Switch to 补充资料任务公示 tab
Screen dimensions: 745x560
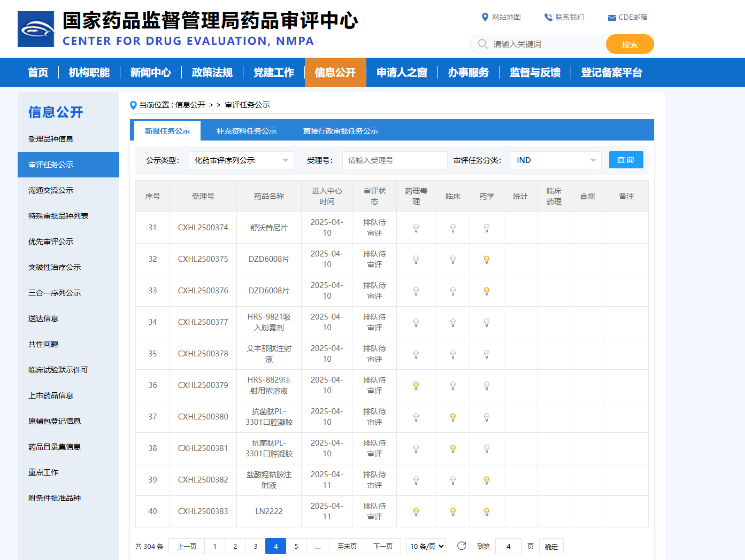click(247, 131)
